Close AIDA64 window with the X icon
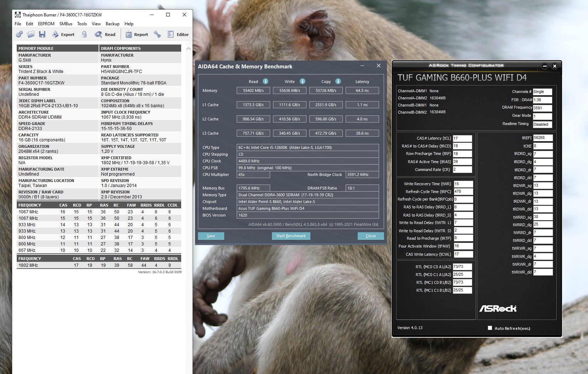The image size is (588, 374). [x=379, y=66]
